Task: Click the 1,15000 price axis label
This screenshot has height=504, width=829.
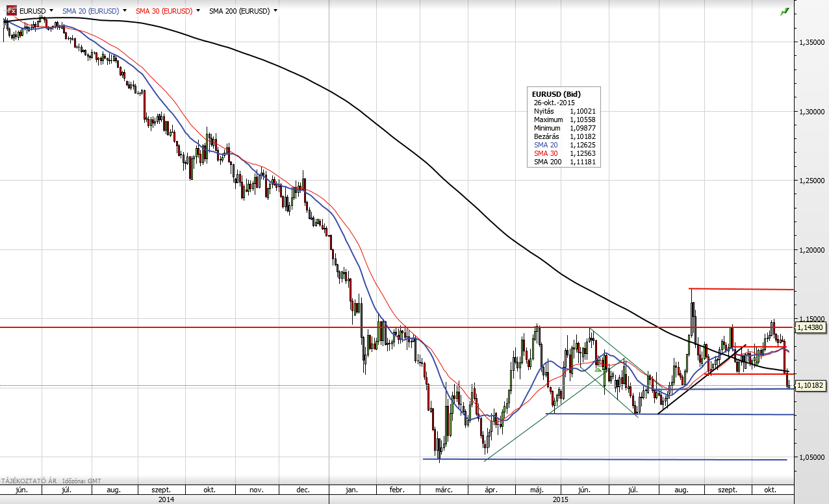Action: click(x=812, y=319)
